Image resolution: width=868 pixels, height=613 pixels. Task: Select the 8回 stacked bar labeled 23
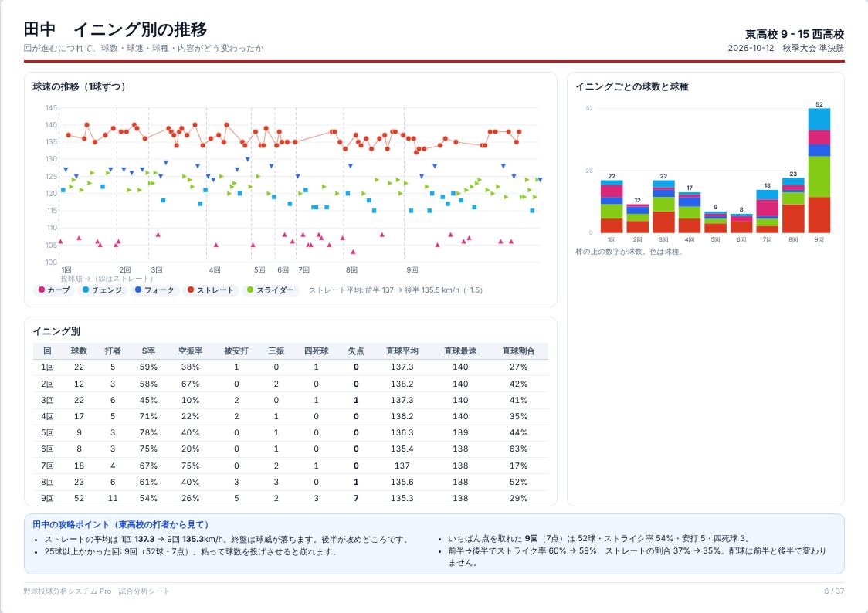(x=793, y=205)
